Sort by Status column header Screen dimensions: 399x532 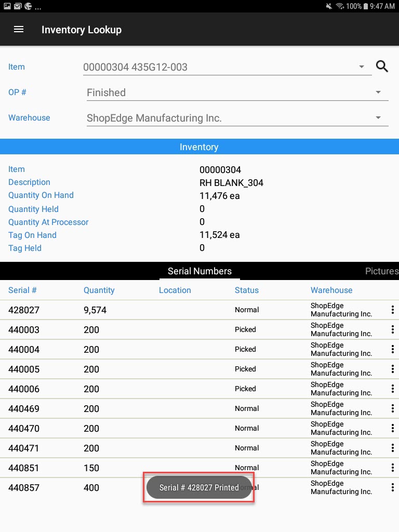pyautogui.click(x=247, y=290)
